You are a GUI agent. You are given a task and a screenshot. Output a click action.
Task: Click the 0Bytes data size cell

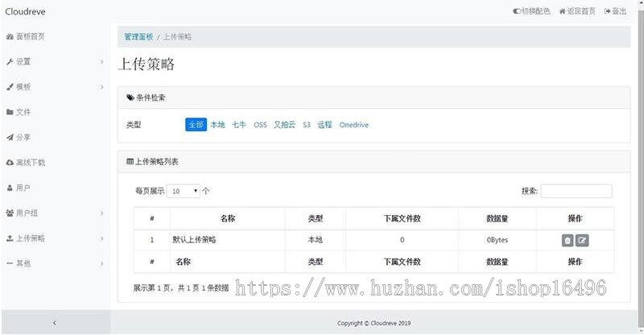click(x=497, y=240)
